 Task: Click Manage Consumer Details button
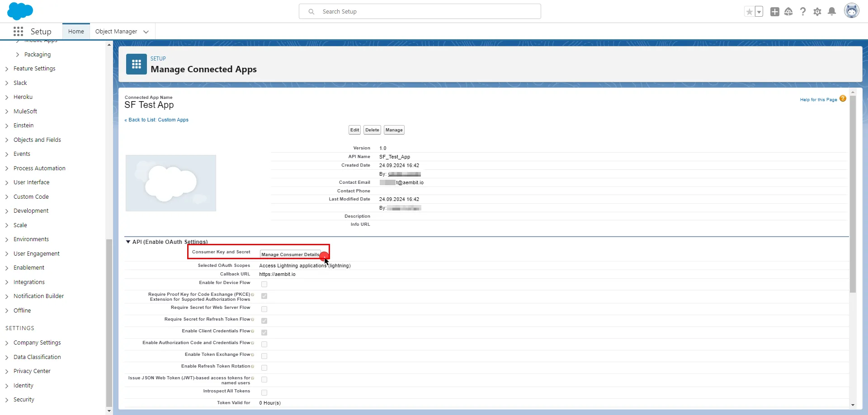click(x=290, y=254)
